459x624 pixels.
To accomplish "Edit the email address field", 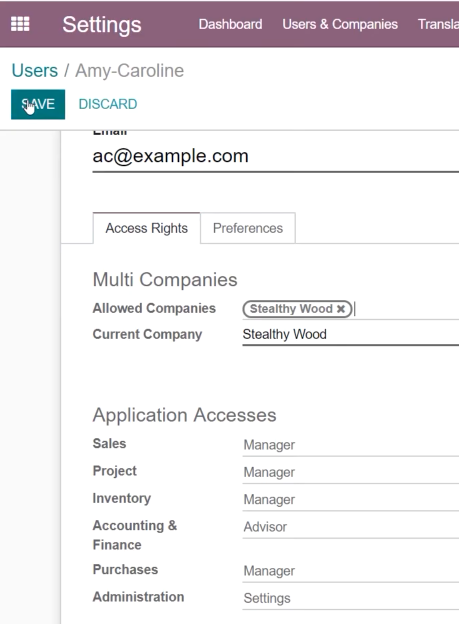I will point(275,156).
